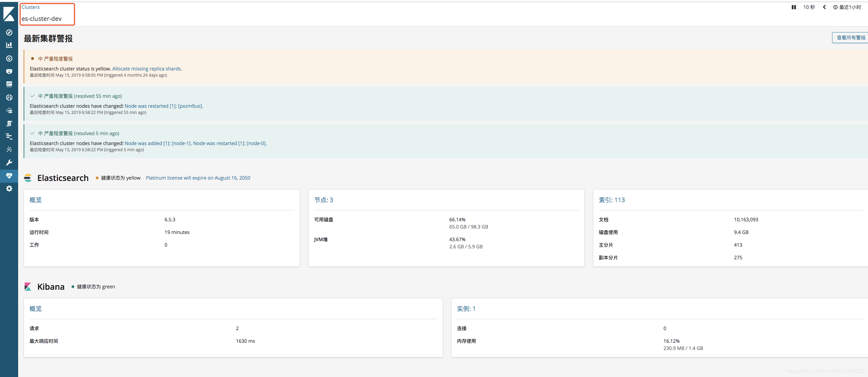
Task: Click the 查看所有警报 button
Action: [850, 38]
